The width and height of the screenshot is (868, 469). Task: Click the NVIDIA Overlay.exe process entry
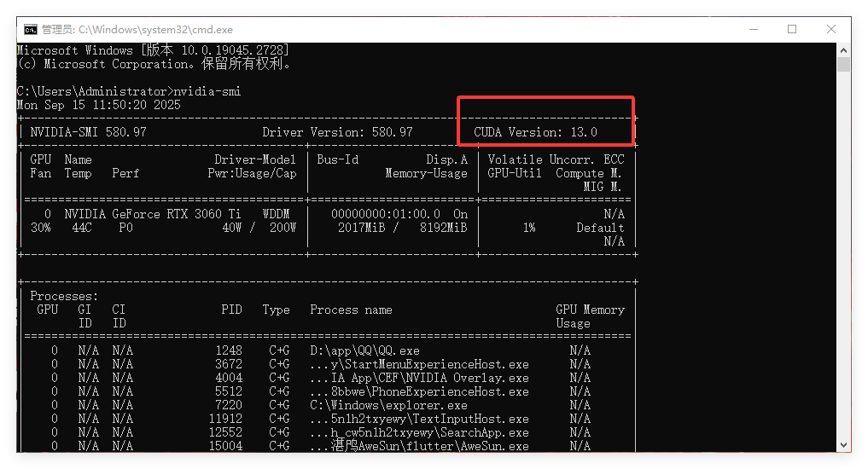coord(420,379)
